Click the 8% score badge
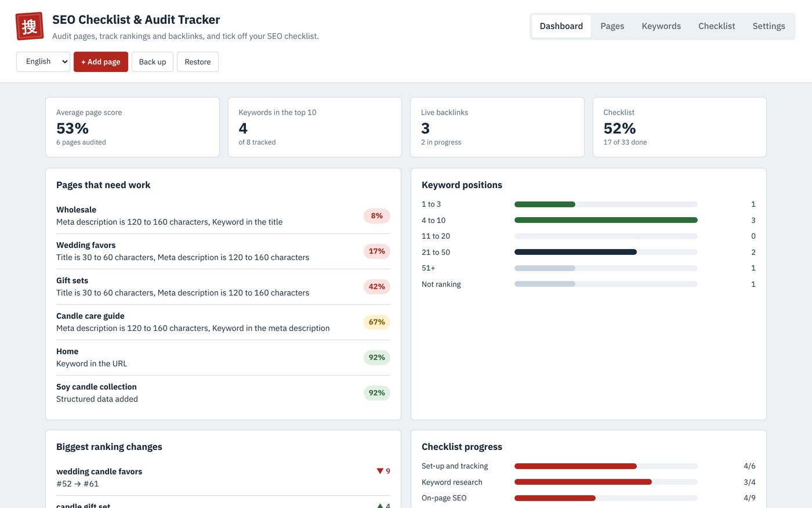The height and width of the screenshot is (508, 812). (x=377, y=216)
